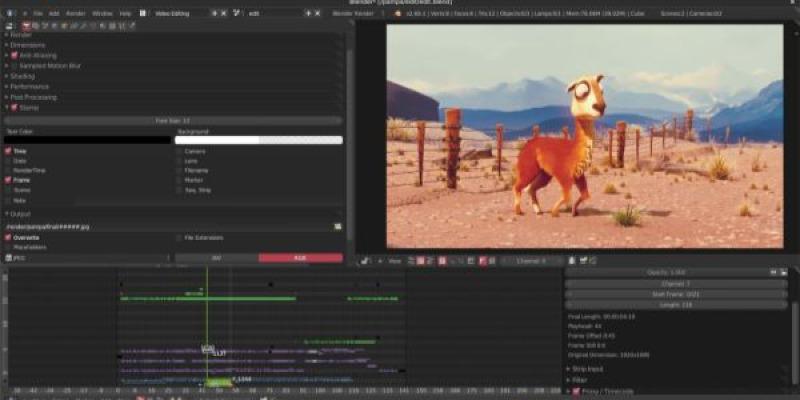
Task: Disable the Overwrite checkbox
Action: 8,238
